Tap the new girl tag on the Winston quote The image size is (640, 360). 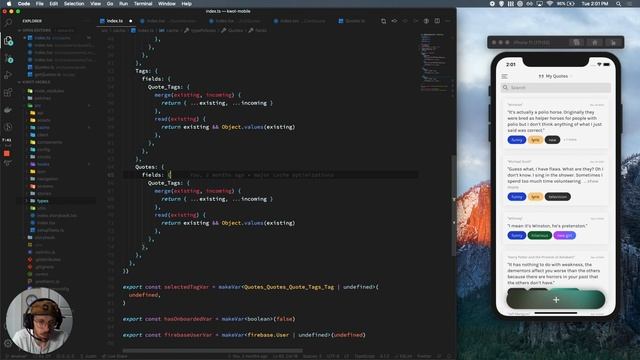(x=564, y=236)
